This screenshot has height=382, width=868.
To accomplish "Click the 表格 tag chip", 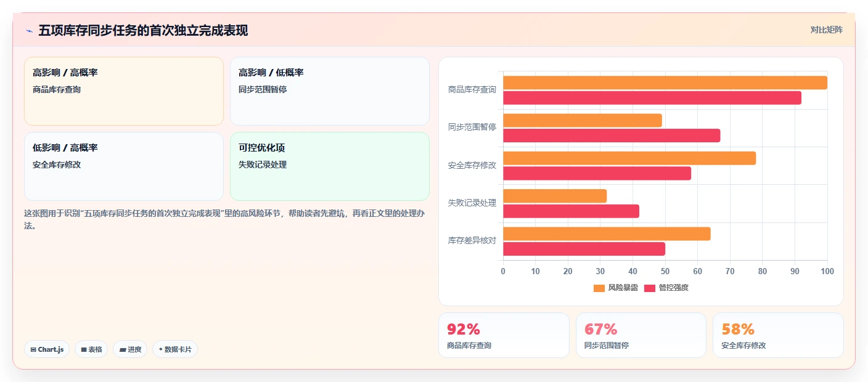I will (x=91, y=349).
